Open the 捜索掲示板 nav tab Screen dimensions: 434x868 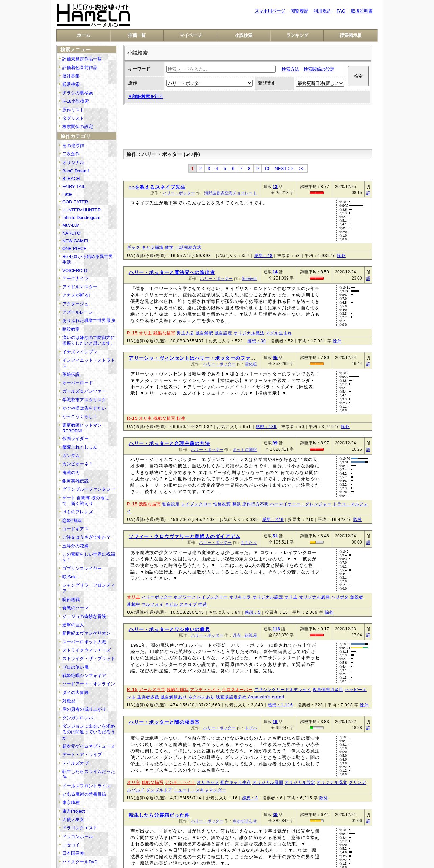pos(351,35)
